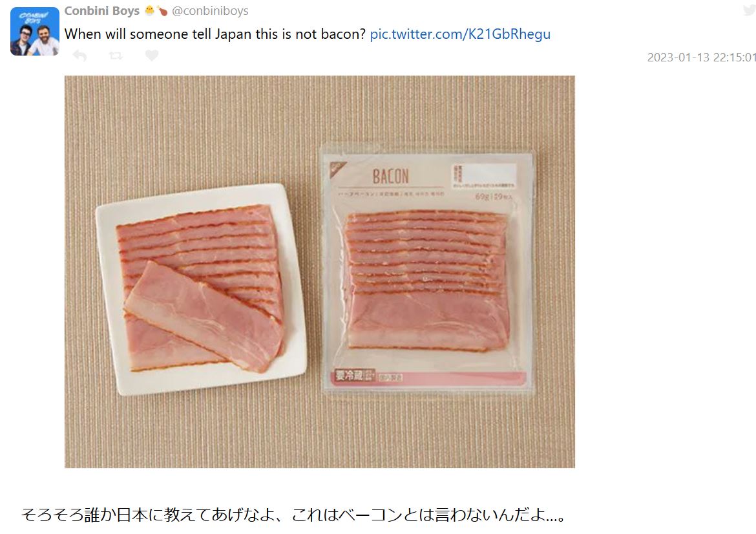Click the Japanese translation text below the photo
756x534 pixels.
tap(294, 515)
